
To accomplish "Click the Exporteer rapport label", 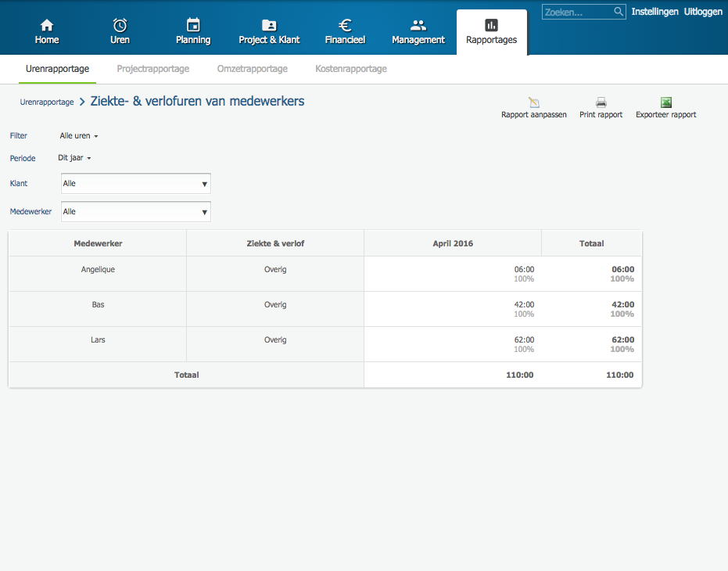I will pos(665,115).
